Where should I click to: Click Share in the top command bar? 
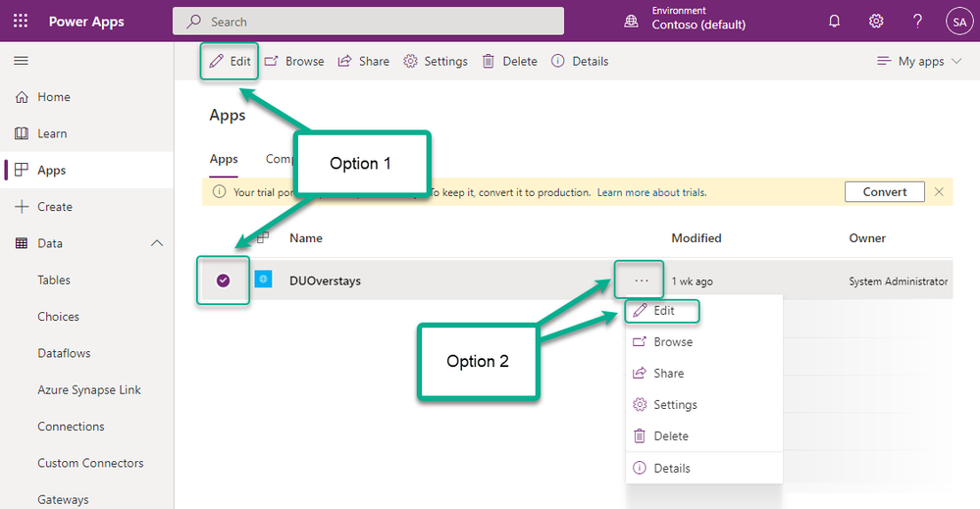point(363,61)
